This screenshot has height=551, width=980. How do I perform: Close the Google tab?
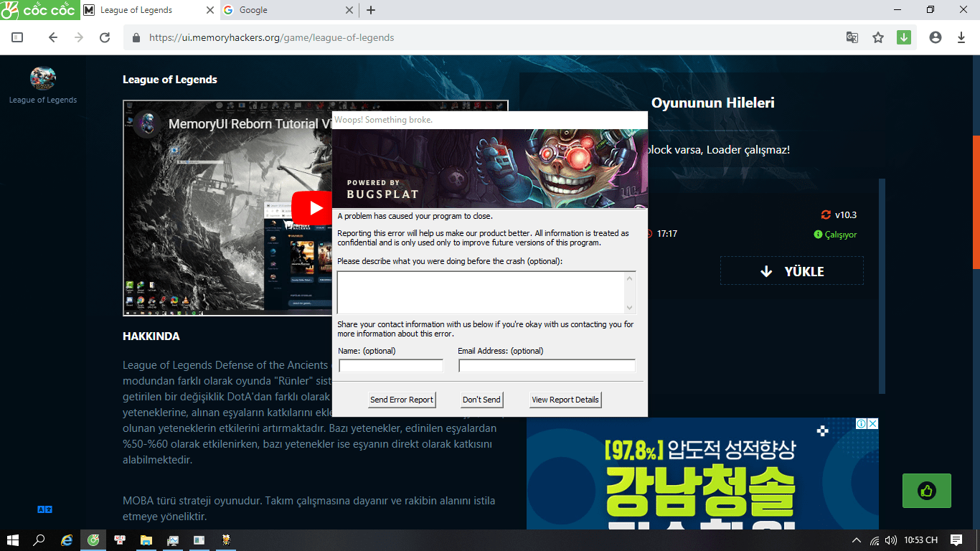pos(349,10)
